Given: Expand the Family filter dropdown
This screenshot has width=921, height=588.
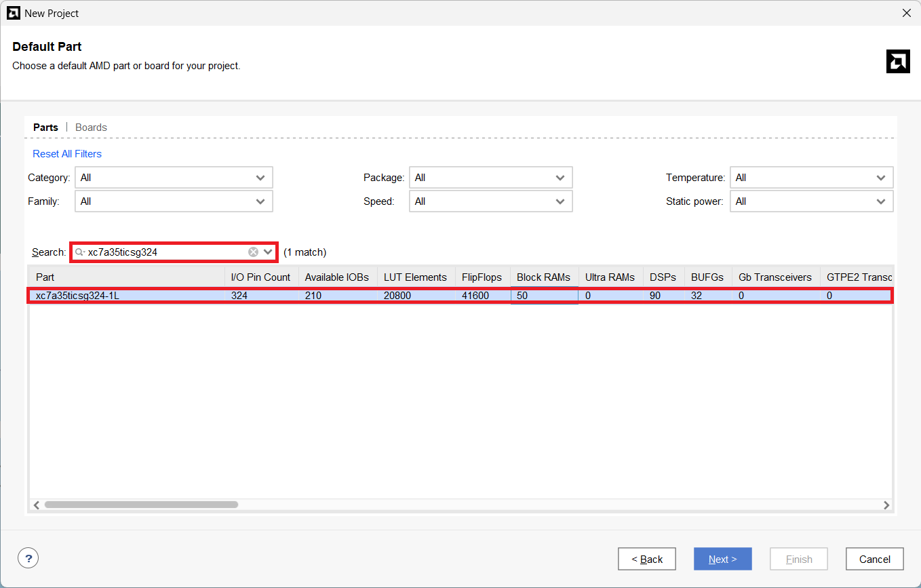Looking at the screenshot, I should [x=174, y=201].
